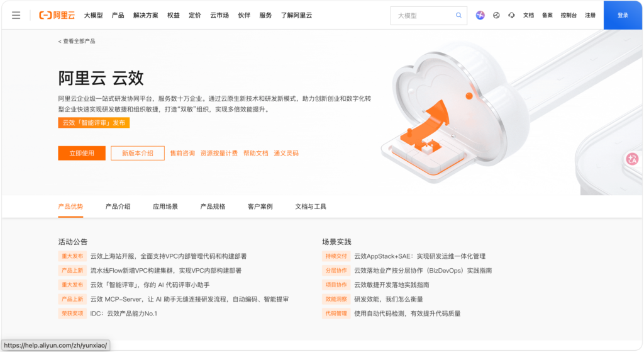The width and height of the screenshot is (644, 352).
Task: Click the 项目协作 tag
Action: coord(336,285)
